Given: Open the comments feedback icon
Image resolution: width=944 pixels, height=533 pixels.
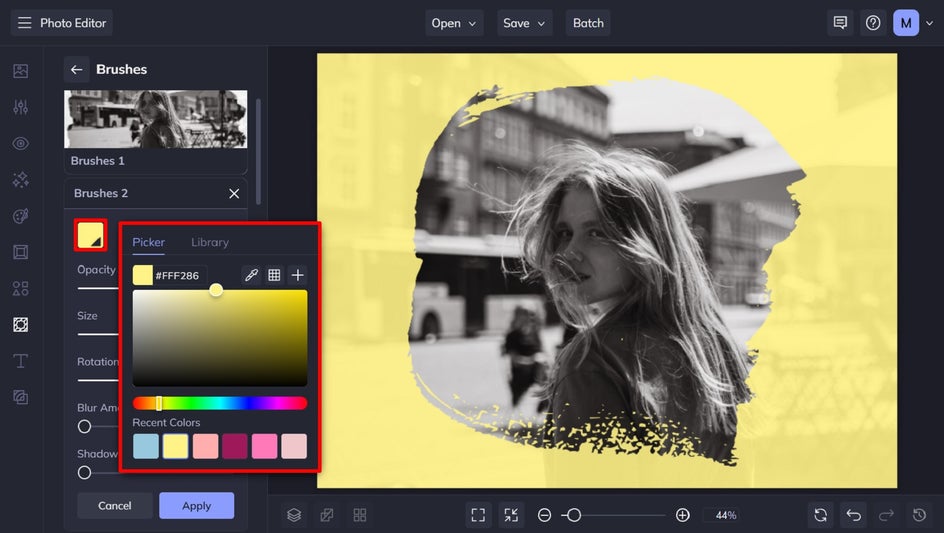Looking at the screenshot, I should point(840,23).
